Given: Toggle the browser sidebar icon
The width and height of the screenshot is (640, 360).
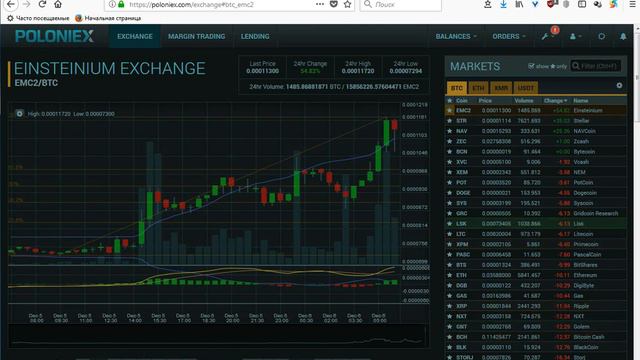Looking at the screenshot, I should point(582,4).
